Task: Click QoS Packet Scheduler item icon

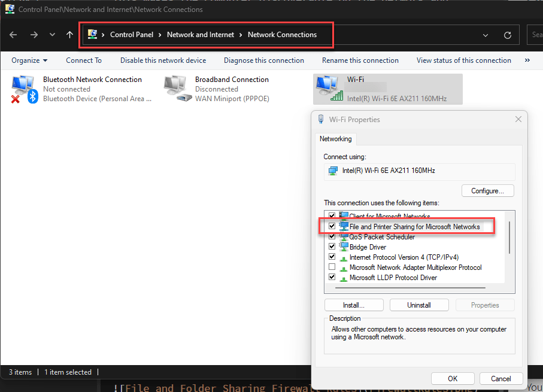Action: tap(344, 236)
